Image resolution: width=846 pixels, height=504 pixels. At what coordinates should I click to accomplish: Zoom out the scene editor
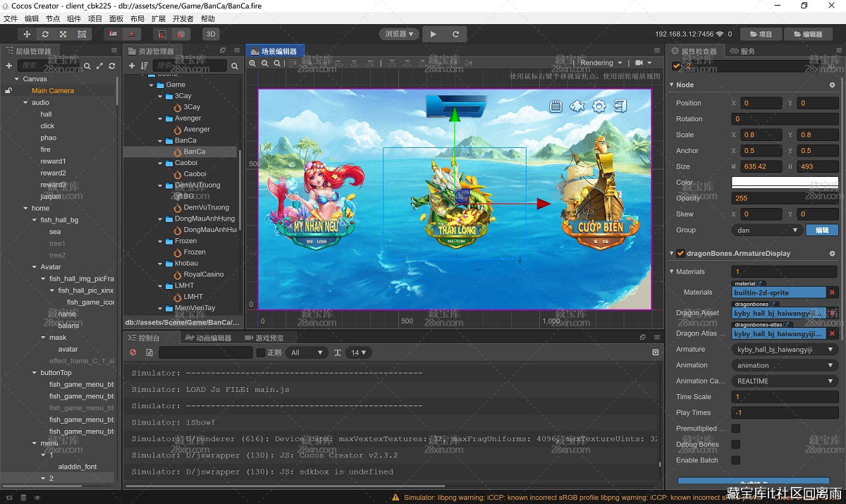pos(265,63)
